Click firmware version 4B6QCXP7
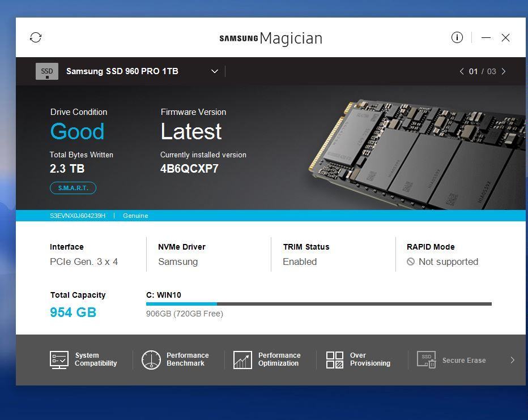This screenshot has height=420, width=528. [x=190, y=169]
